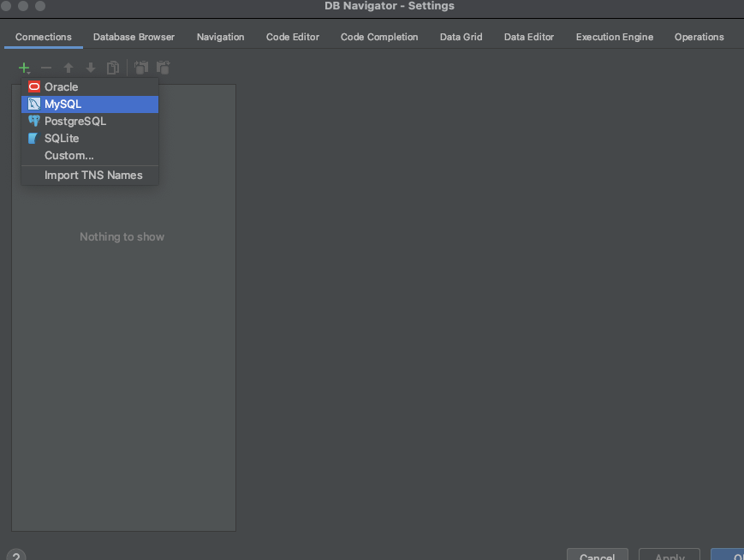Choose PostgreSQL from the connection type menu

[90, 121]
